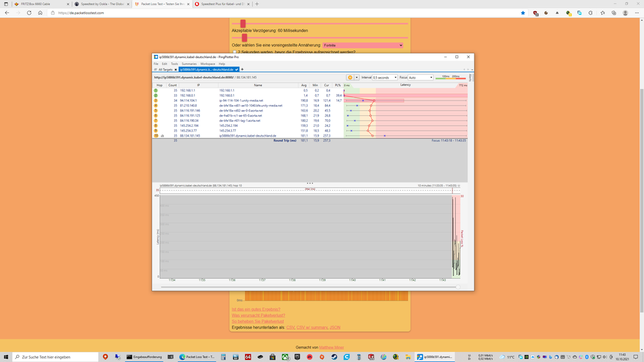Image resolution: width=644 pixels, height=362 pixels.
Task: Download results via the JSON link
Action: click(x=335, y=327)
